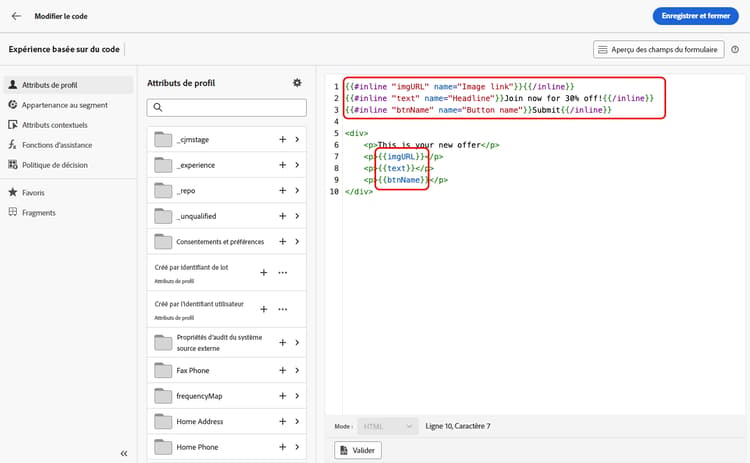This screenshot has height=463, width=750.
Task: Click Enregistrer et fermer button
Action: [x=695, y=16]
